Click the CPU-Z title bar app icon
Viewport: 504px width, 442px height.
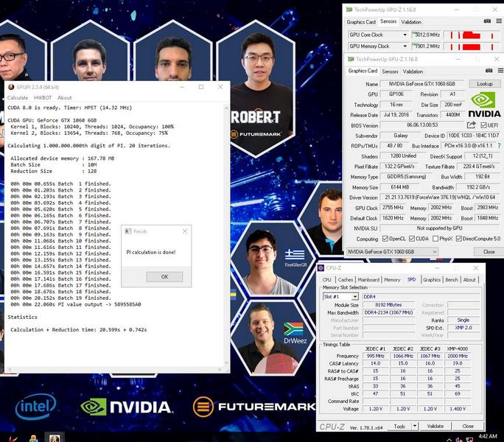click(321, 267)
